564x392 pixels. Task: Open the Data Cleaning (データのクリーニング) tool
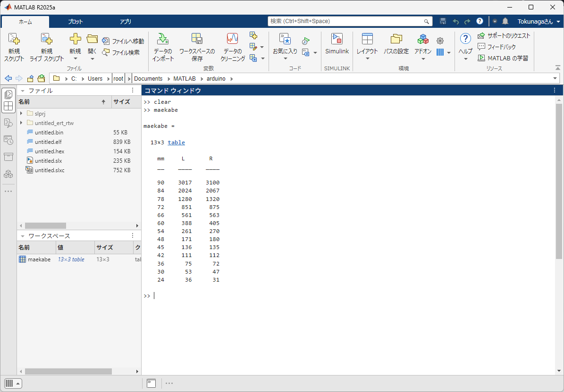(x=232, y=39)
